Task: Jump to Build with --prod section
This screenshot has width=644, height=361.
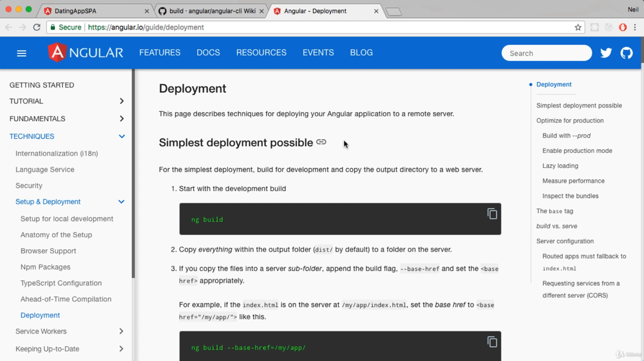Action: pyautogui.click(x=566, y=135)
